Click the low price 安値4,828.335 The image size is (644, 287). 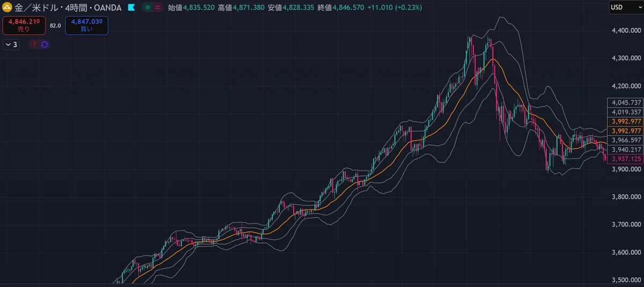click(x=290, y=8)
